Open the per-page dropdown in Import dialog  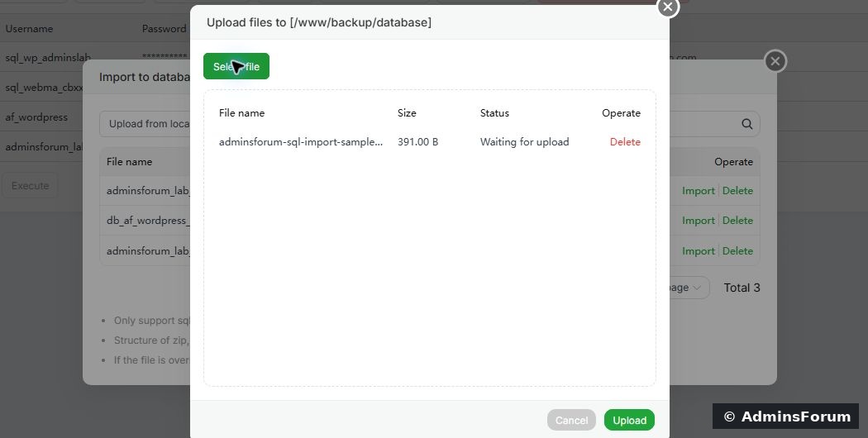(x=689, y=288)
